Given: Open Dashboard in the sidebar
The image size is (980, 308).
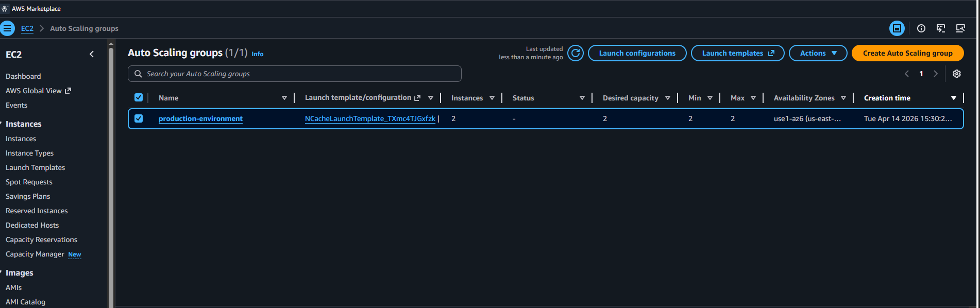Looking at the screenshot, I should [x=23, y=76].
